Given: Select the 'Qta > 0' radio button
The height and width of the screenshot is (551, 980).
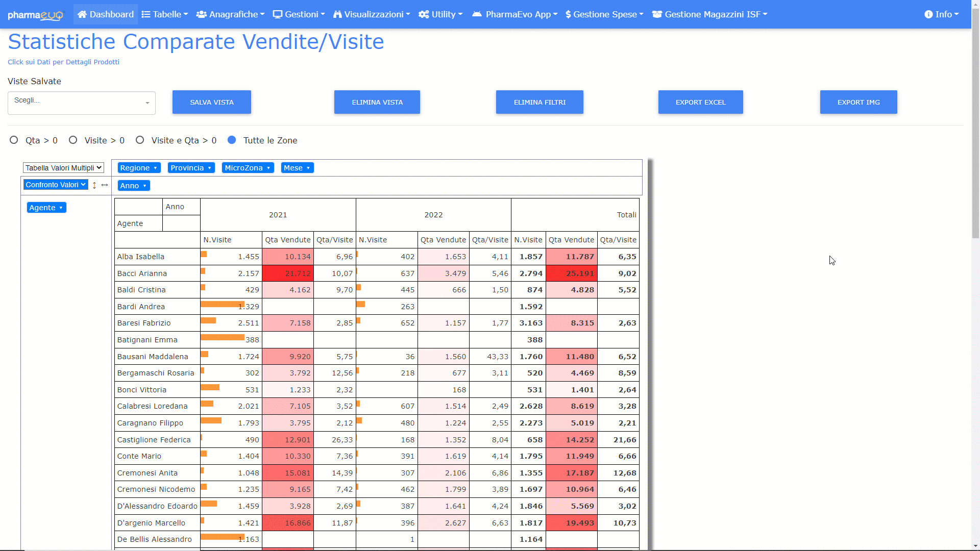Looking at the screenshot, I should 14,140.
